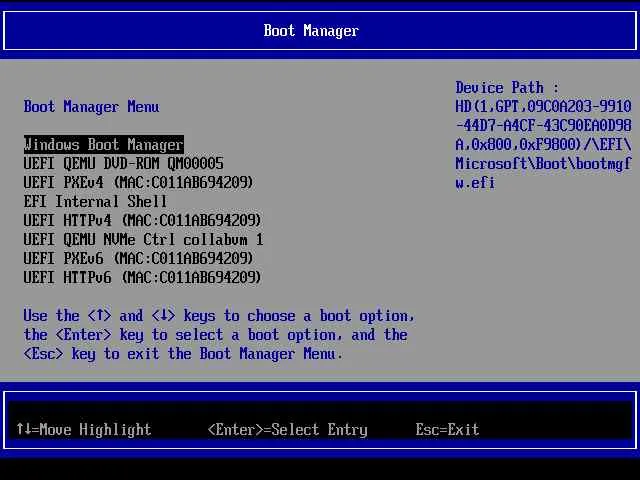Choose UEFI QEMU DVD-ROM QM00005 boot option
This screenshot has width=640, height=480.
[x=123, y=163]
